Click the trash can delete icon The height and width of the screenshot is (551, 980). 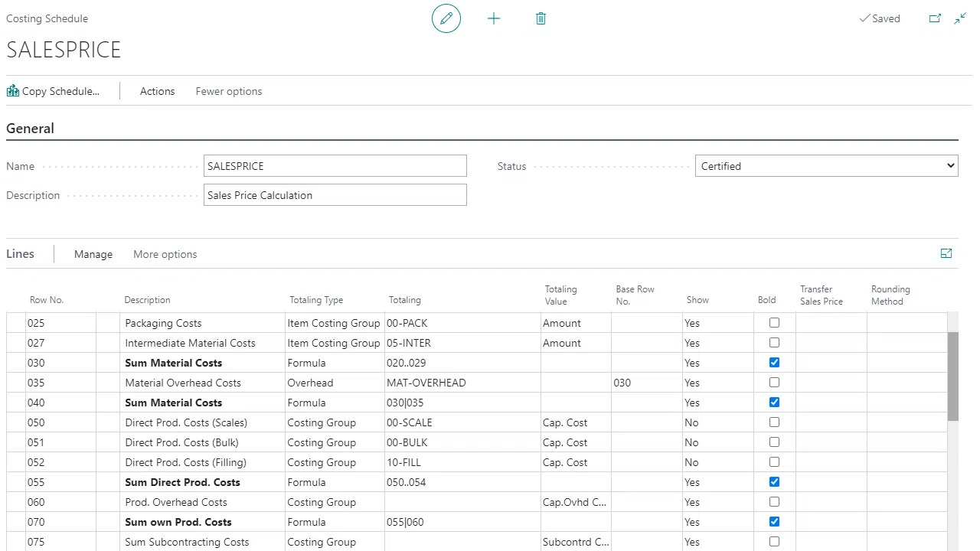point(541,18)
